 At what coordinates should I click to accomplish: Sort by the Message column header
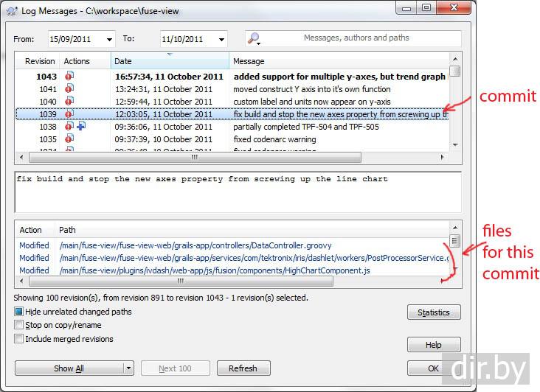[339, 61]
